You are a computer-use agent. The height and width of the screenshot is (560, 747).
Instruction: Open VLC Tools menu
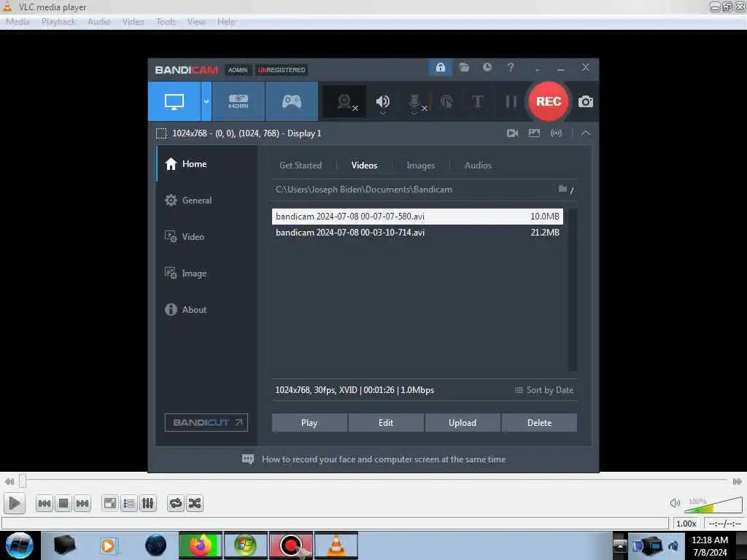tap(166, 22)
